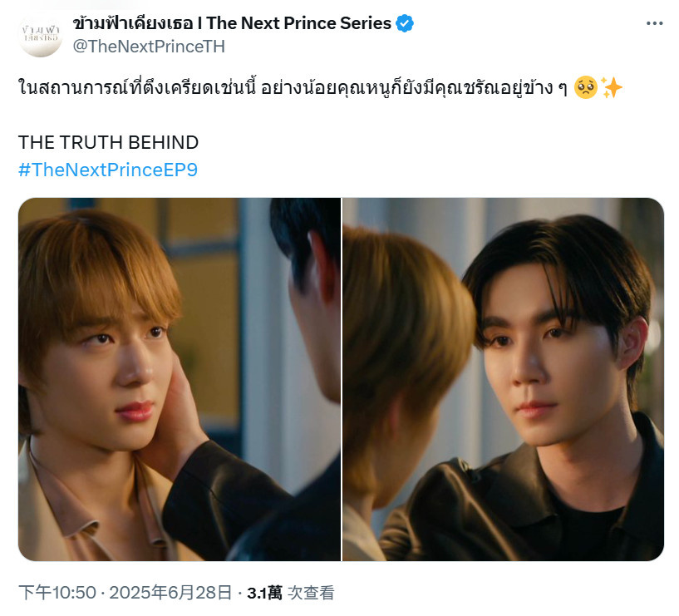Click the blue verified checkmark badge
This screenshot has width=679, height=616.
[405, 23]
